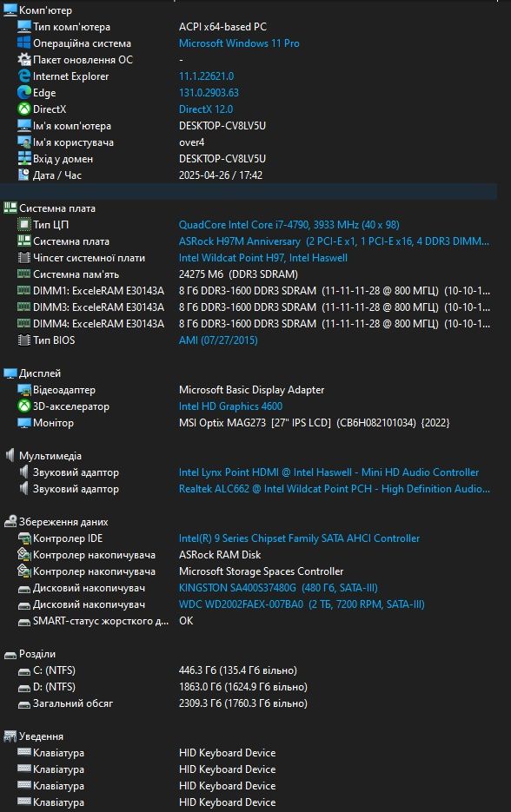Image resolution: width=511 pixels, height=812 pixels.
Task: Open the Intel Wildcat Point H97 chipset link
Action: 262,258
